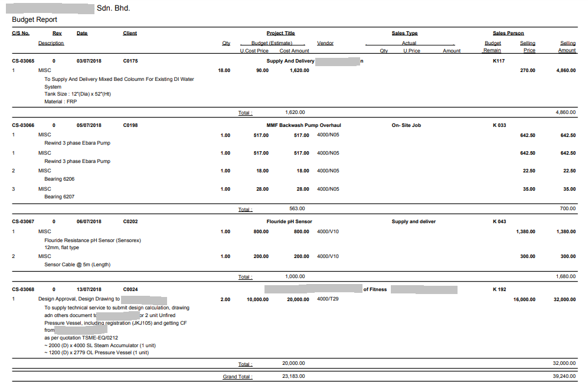Select the 'CS-03066' record number
Screen dimensions: 588x382
23,125
